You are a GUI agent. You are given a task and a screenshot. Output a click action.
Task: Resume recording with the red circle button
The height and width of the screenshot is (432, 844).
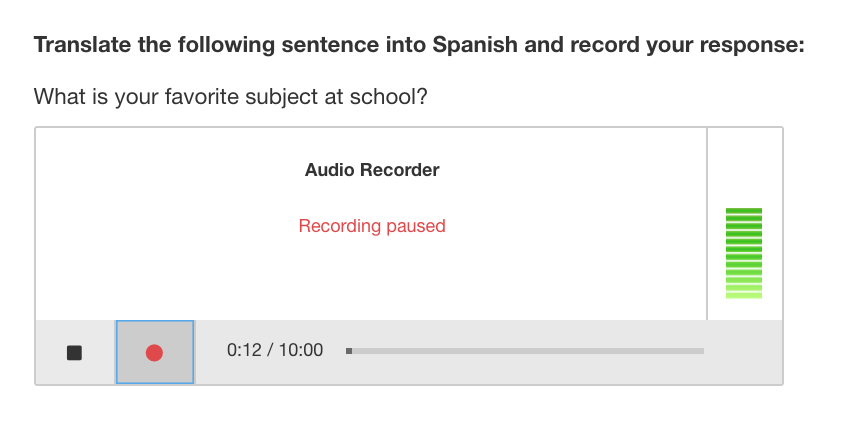click(x=154, y=352)
